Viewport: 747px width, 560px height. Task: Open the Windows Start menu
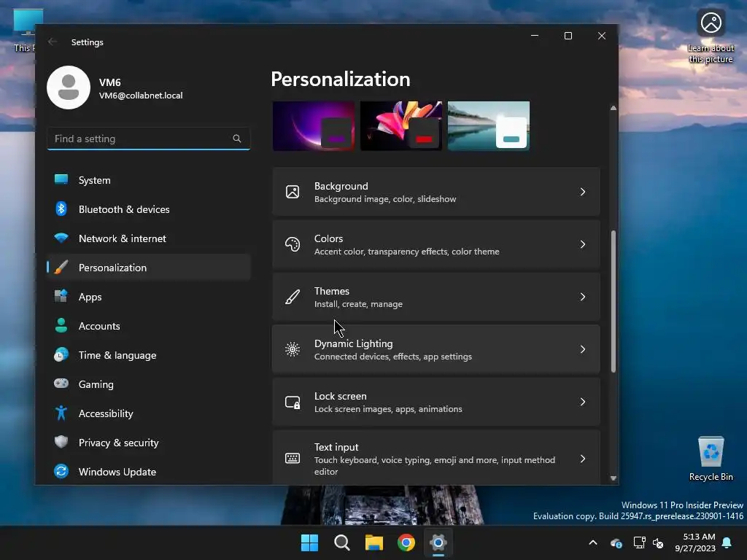(309, 542)
